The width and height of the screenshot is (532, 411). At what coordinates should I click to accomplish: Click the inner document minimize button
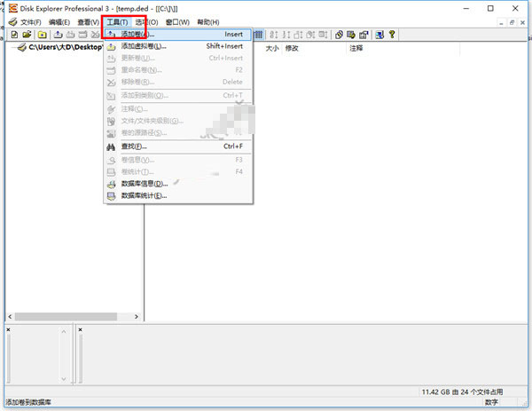click(501, 22)
